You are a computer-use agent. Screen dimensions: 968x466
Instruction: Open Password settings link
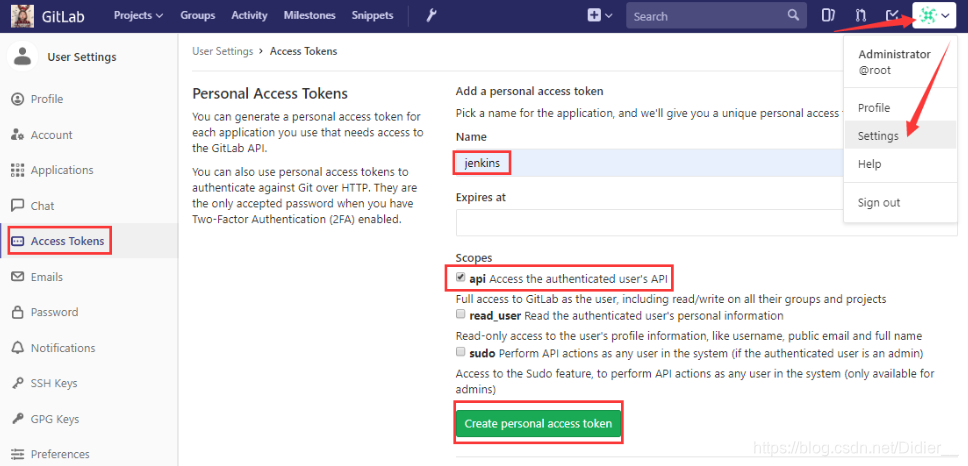point(54,312)
